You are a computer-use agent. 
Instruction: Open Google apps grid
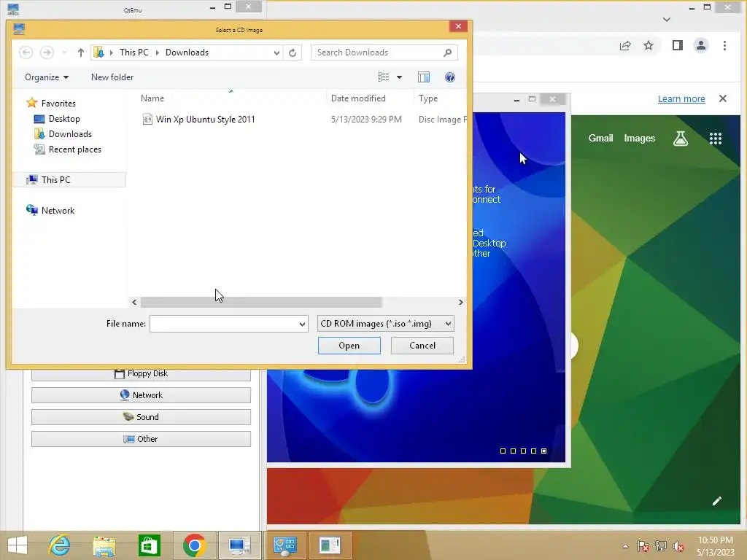tap(716, 139)
